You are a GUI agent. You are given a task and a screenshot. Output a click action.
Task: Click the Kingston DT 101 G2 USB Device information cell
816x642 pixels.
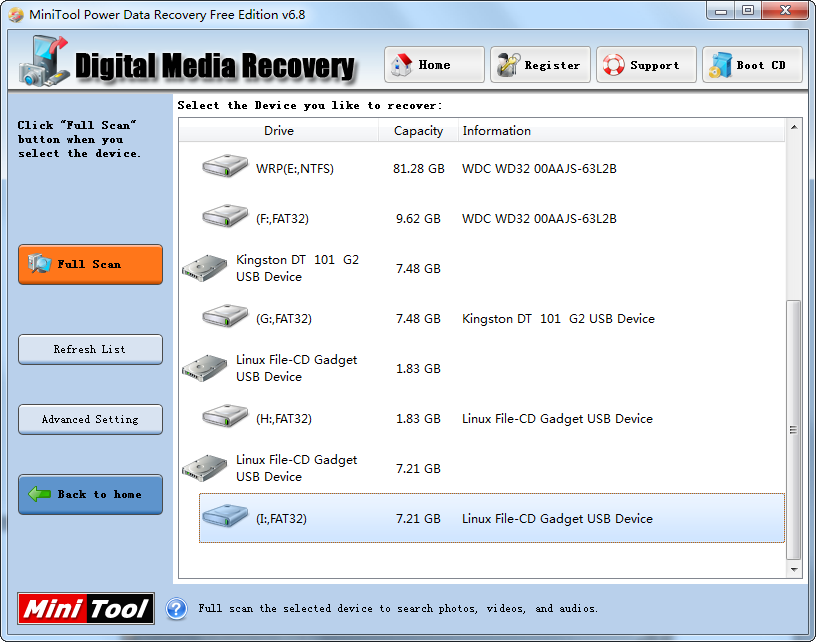coord(558,318)
